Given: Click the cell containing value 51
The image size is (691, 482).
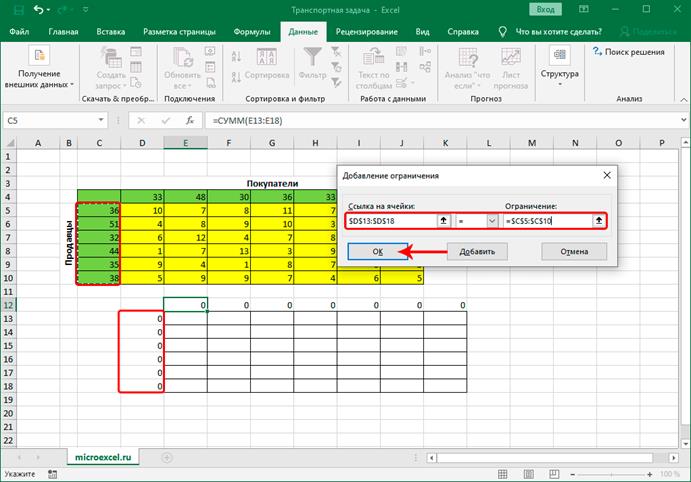Looking at the screenshot, I should (x=99, y=224).
